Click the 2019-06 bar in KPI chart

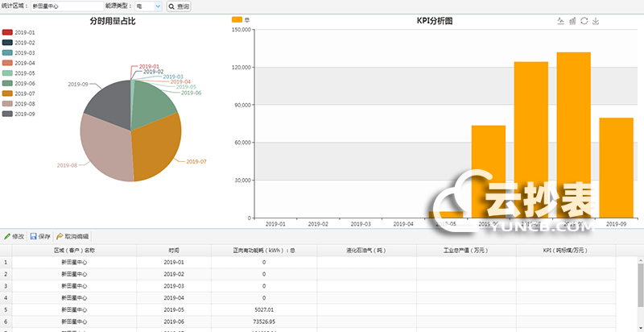tap(488, 171)
